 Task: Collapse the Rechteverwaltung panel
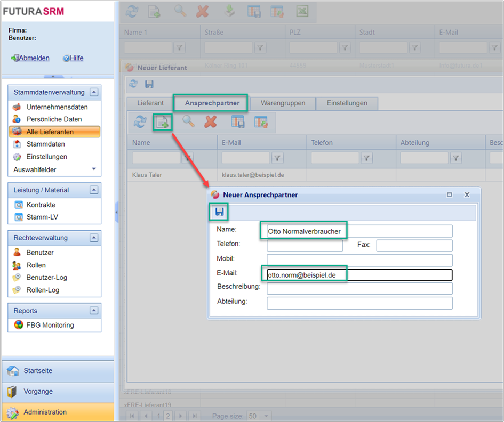pyautogui.click(x=94, y=238)
